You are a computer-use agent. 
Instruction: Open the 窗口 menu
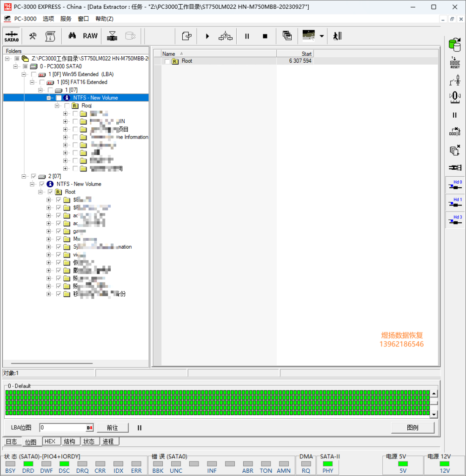coord(83,19)
